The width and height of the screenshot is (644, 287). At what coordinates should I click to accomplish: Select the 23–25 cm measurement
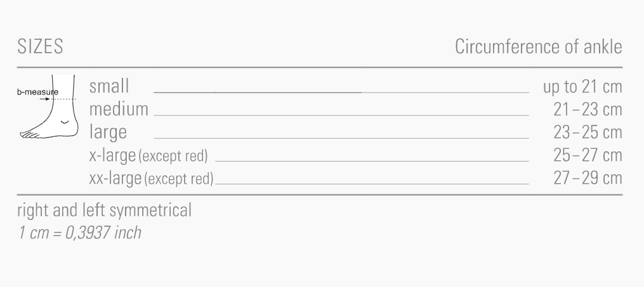click(x=587, y=132)
